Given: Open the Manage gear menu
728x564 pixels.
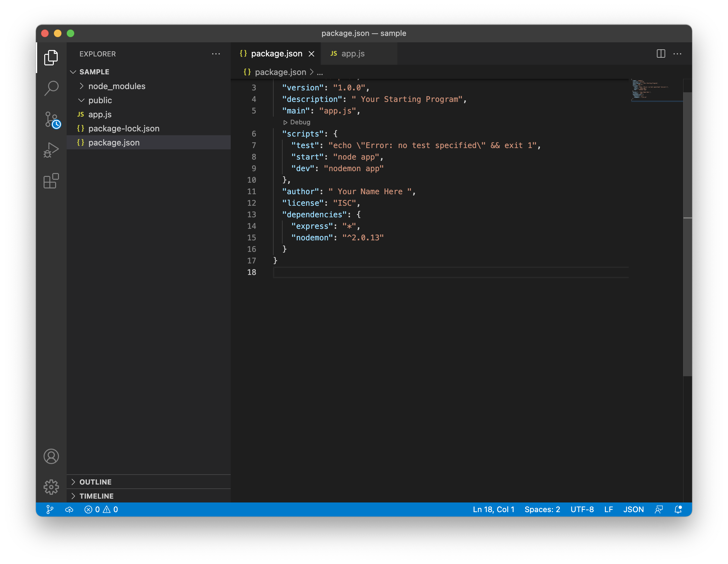Looking at the screenshot, I should pos(51,487).
